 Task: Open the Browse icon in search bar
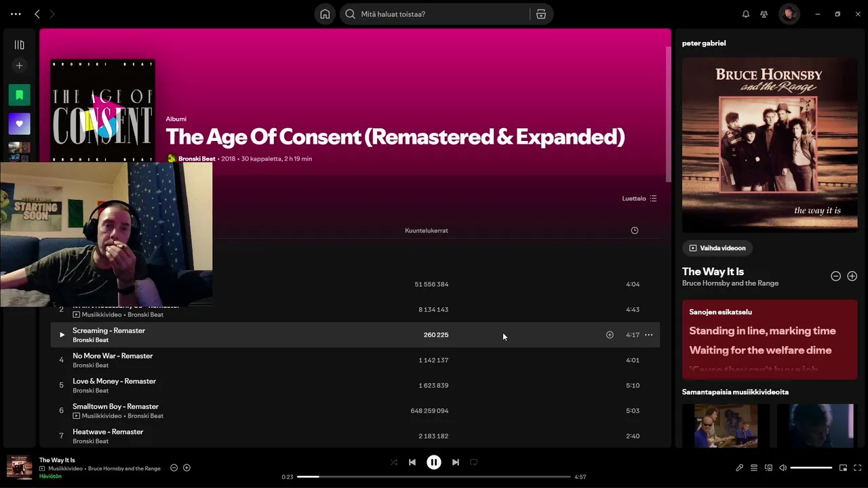pyautogui.click(x=541, y=14)
